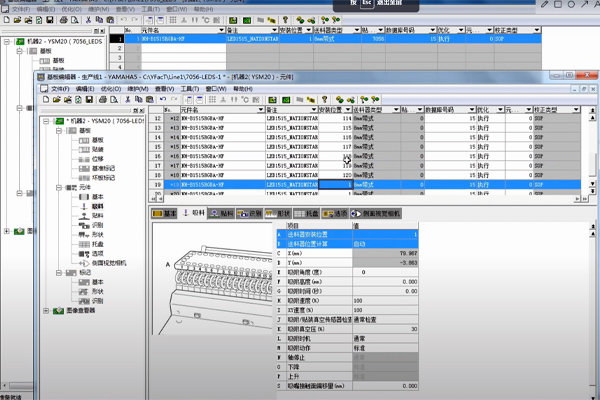The height and width of the screenshot is (400, 600).
Task: Click 送料器位置计算 value cell 自动
Action: pyautogui.click(x=385, y=244)
